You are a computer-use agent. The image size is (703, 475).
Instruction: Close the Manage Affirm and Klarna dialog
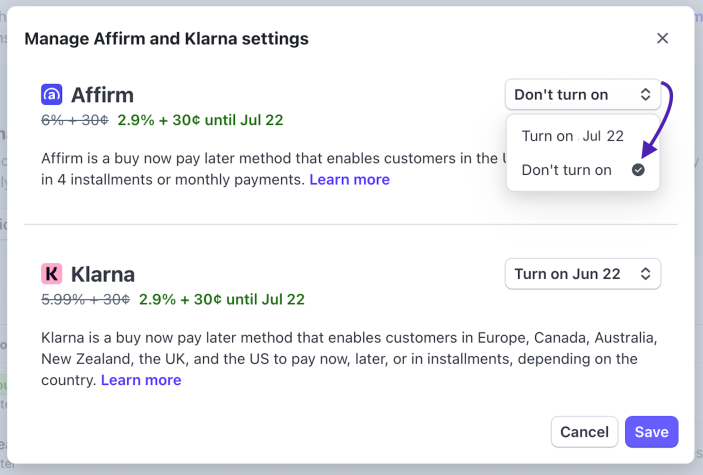[662, 38]
